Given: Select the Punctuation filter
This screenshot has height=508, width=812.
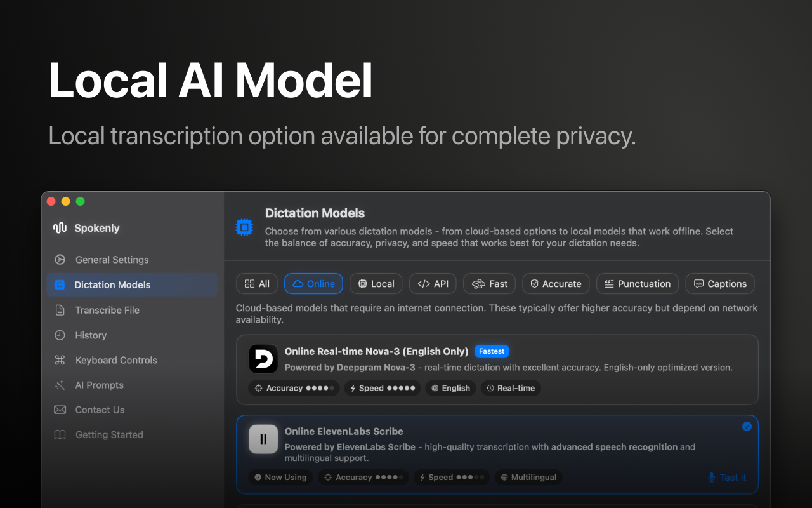Looking at the screenshot, I should coord(638,284).
